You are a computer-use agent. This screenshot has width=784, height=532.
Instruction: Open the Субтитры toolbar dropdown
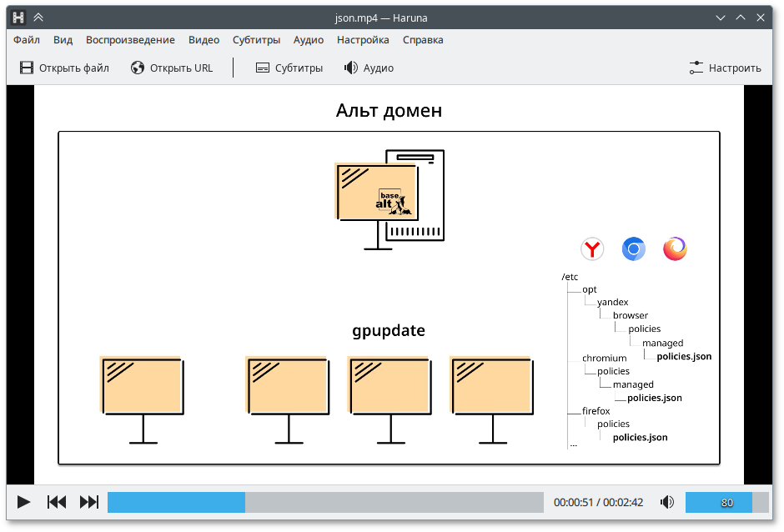(x=289, y=68)
